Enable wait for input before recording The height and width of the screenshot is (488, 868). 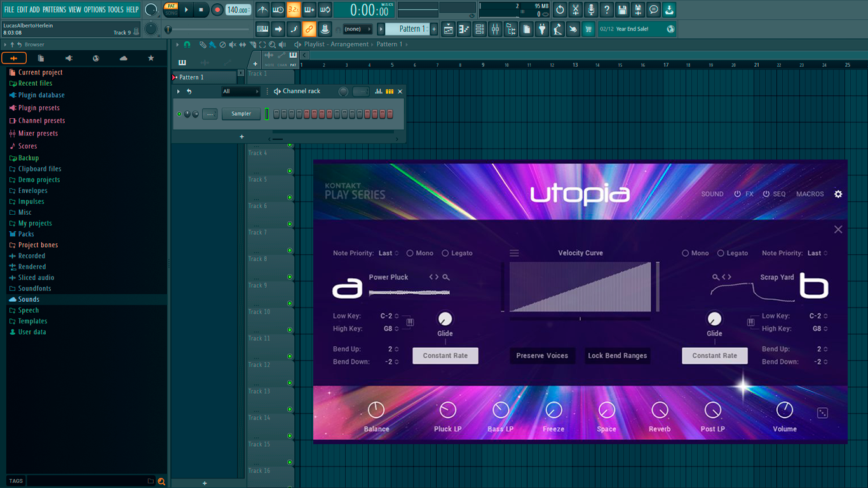pos(278,10)
